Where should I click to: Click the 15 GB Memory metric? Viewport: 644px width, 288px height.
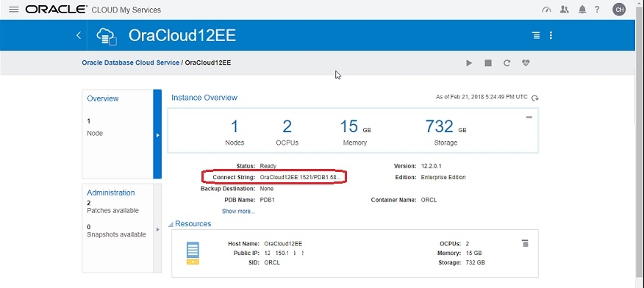(x=355, y=132)
